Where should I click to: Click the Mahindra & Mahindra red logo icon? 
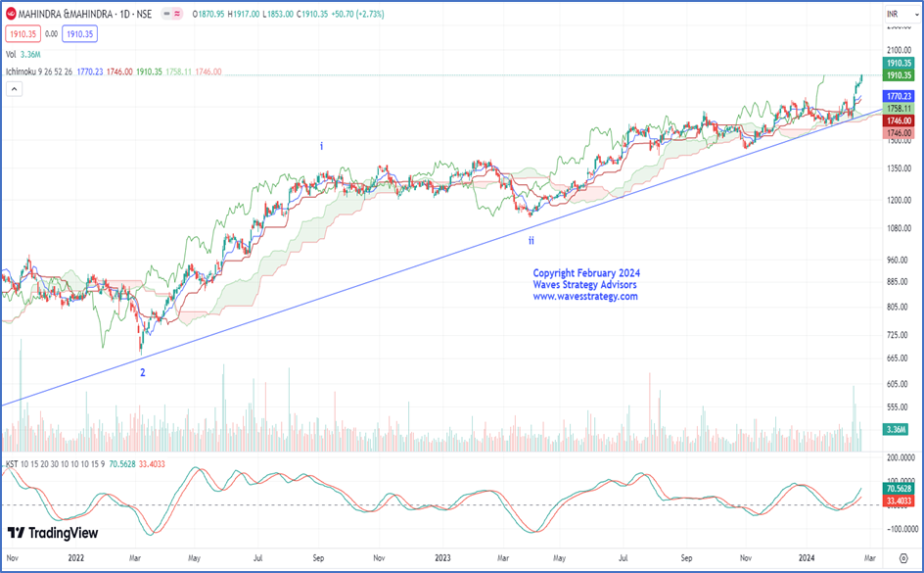click(11, 14)
